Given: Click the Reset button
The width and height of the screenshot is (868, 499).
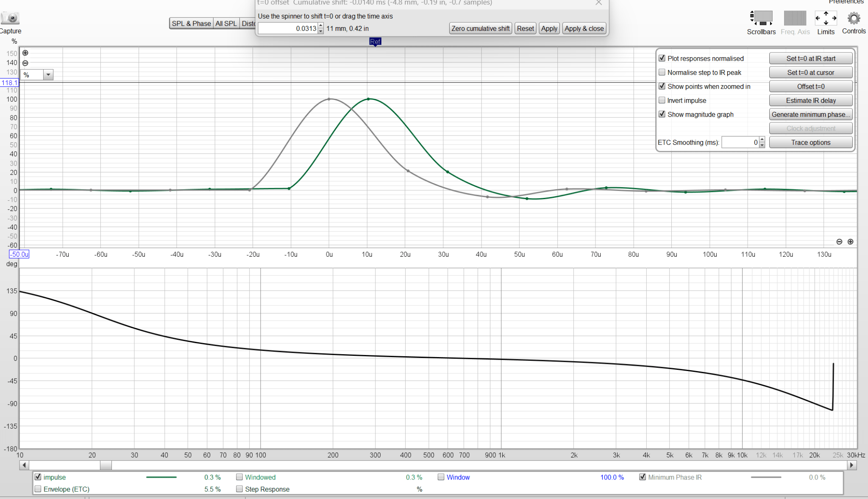Looking at the screenshot, I should pyautogui.click(x=525, y=28).
